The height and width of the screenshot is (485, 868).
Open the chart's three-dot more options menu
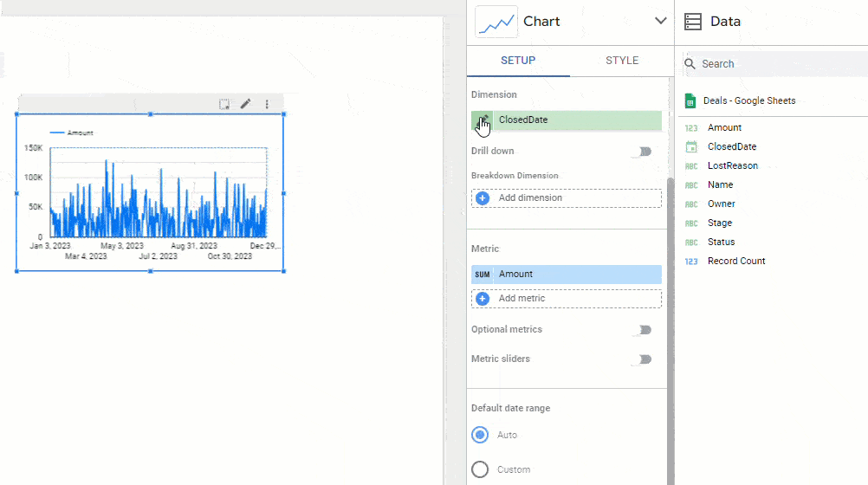tap(267, 104)
